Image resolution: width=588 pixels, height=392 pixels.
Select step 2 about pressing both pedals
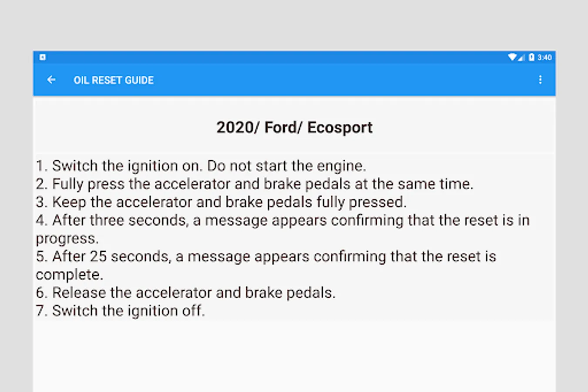pos(254,184)
